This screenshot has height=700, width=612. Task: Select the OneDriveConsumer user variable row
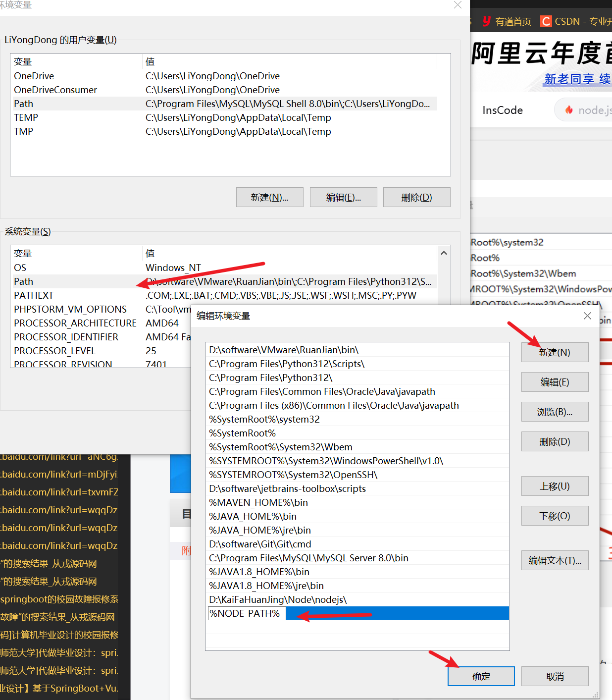pyautogui.click(x=224, y=90)
